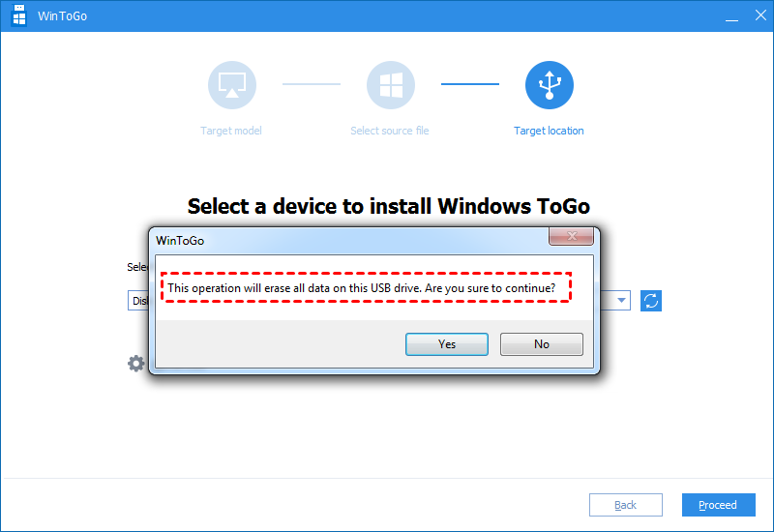Click the progress line before Target location
This screenshot has width=774, height=532.
click(470, 84)
